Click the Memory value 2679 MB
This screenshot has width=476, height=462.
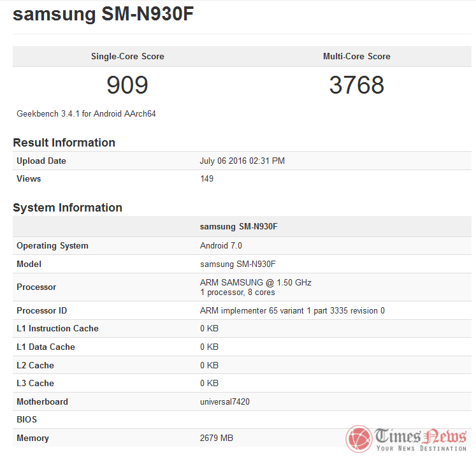click(218, 438)
